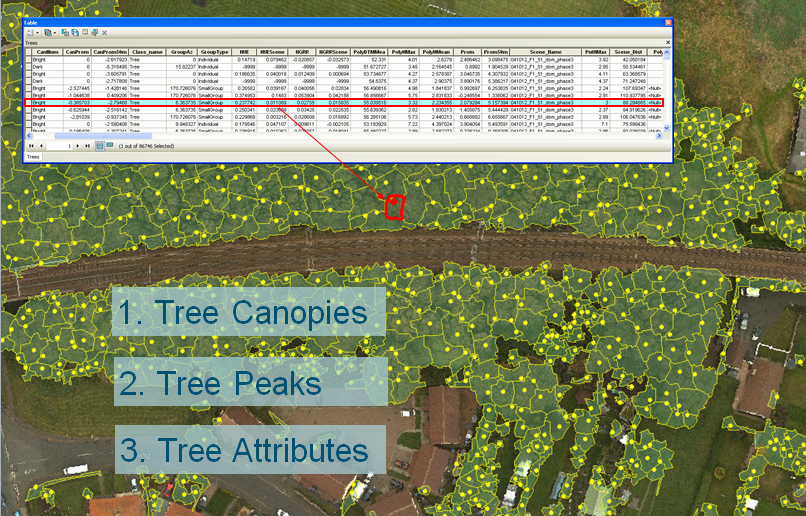
Task: Switch to the Trees tab at bottom
Action: [x=33, y=157]
